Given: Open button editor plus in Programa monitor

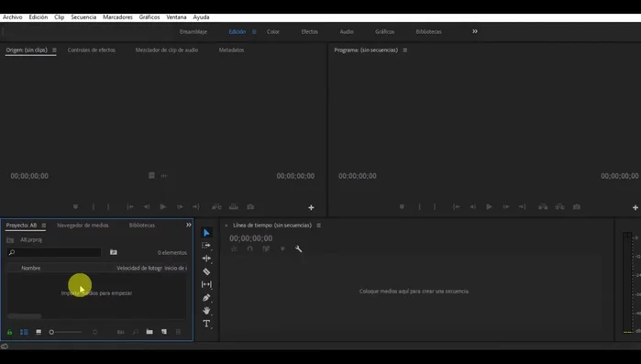Looking at the screenshot, I should click(x=635, y=207).
